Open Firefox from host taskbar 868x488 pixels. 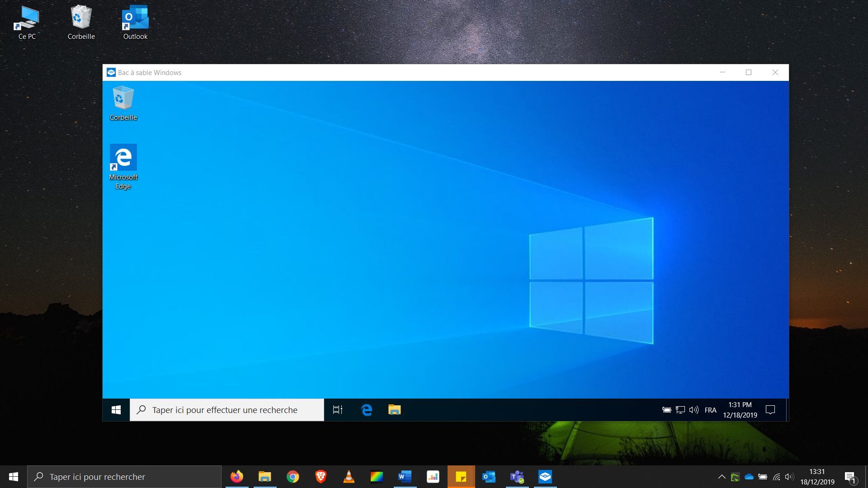coord(236,477)
